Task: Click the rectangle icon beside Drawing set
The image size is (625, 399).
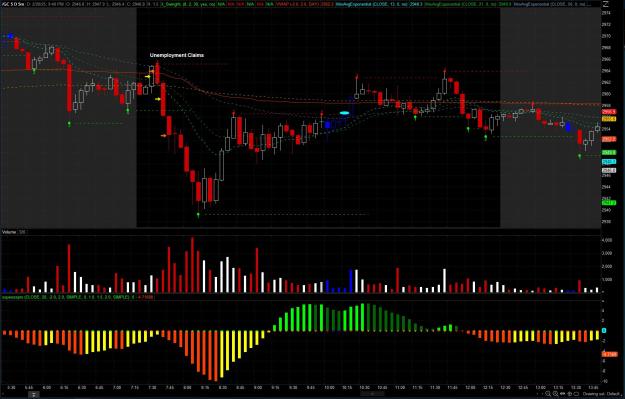Action: click(576, 394)
